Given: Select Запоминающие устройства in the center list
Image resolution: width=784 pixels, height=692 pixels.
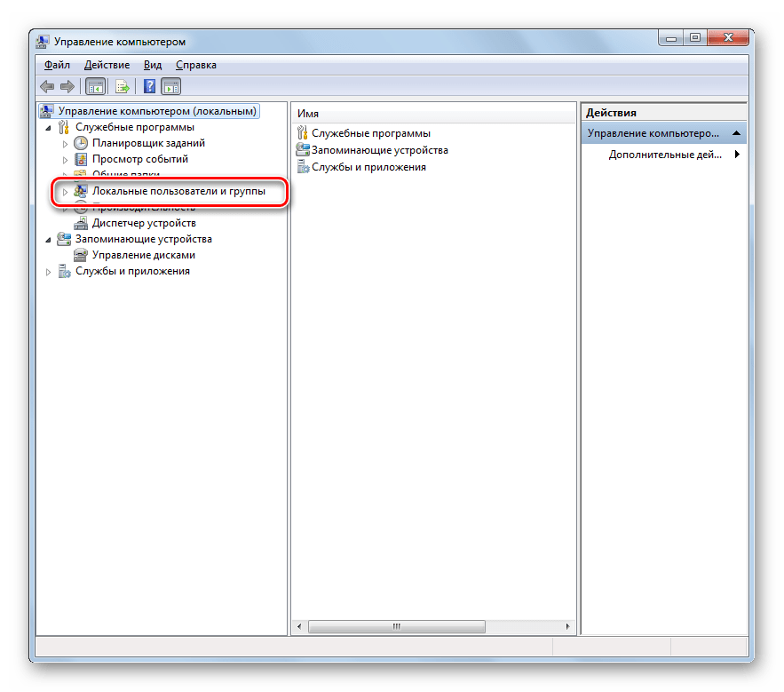Looking at the screenshot, I should point(379,150).
